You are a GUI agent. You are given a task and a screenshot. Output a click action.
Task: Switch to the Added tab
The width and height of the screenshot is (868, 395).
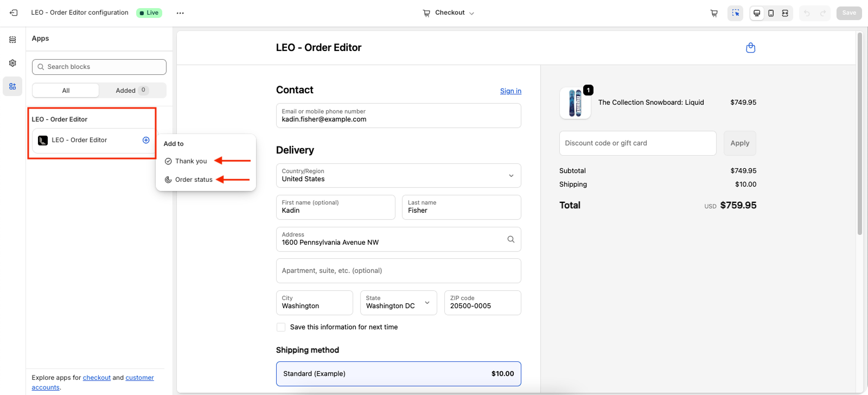[x=132, y=91]
